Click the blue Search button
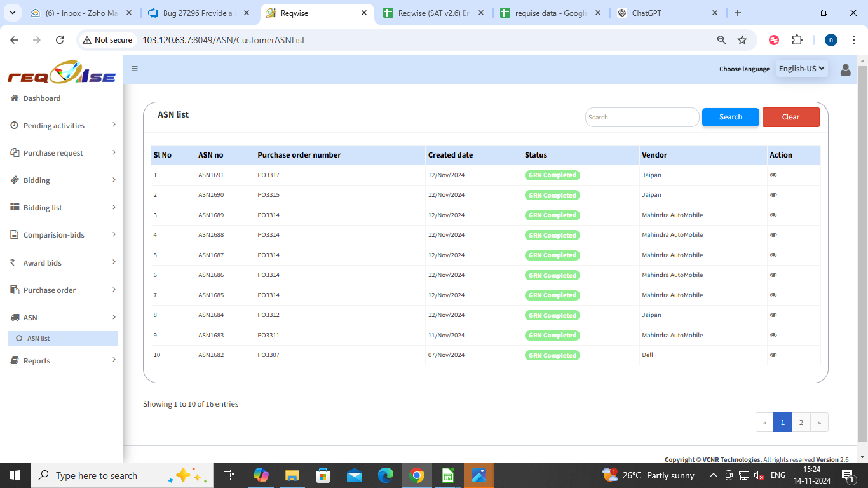Screen dimensions: 868x488 point(731,117)
